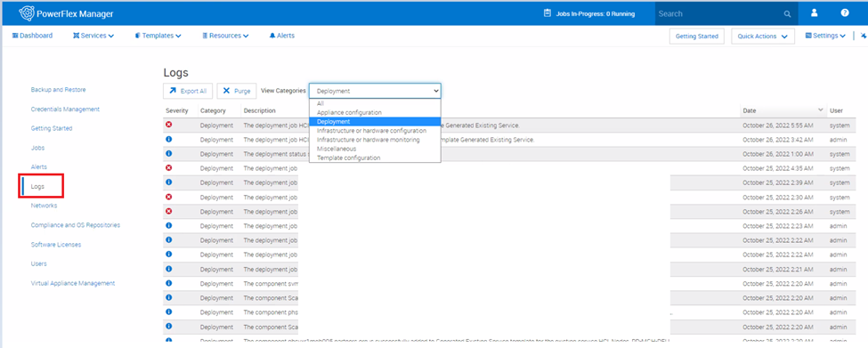Open Getting Started in sidebar
The height and width of the screenshot is (348, 868).
click(52, 128)
